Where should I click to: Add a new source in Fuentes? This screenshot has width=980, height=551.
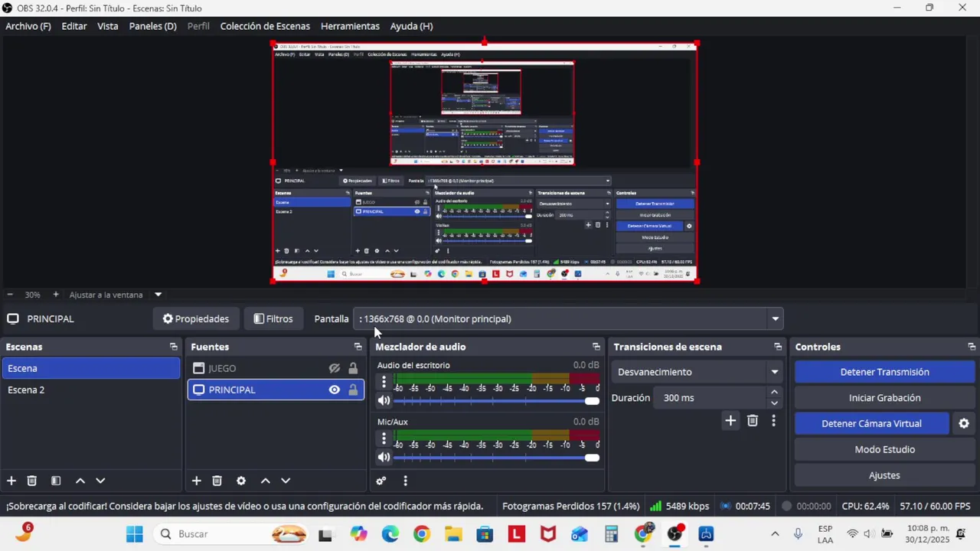[196, 481]
